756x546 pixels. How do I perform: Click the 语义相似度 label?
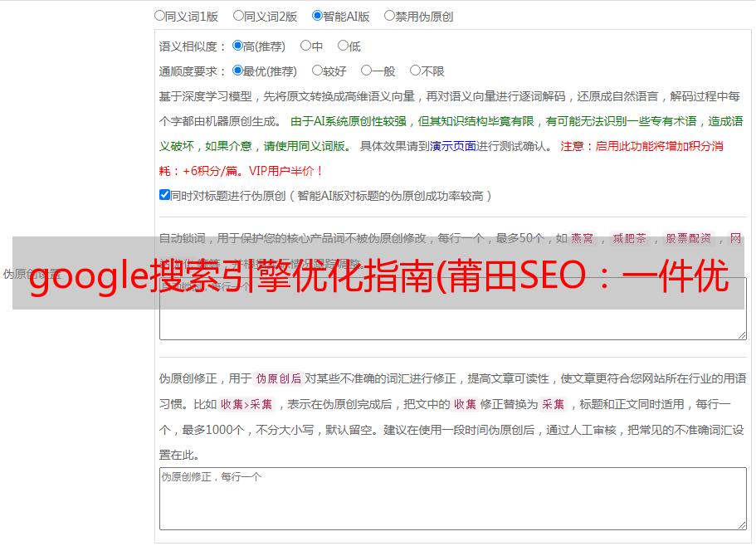coord(192,46)
